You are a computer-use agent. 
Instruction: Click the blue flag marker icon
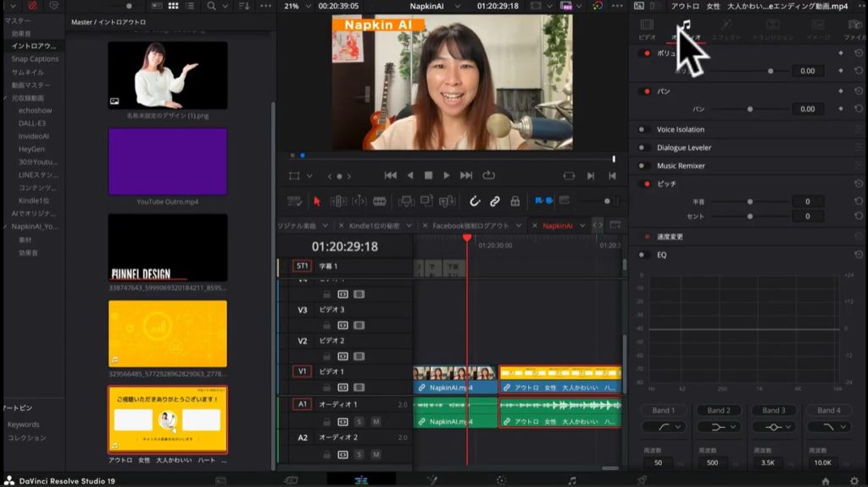coord(538,201)
